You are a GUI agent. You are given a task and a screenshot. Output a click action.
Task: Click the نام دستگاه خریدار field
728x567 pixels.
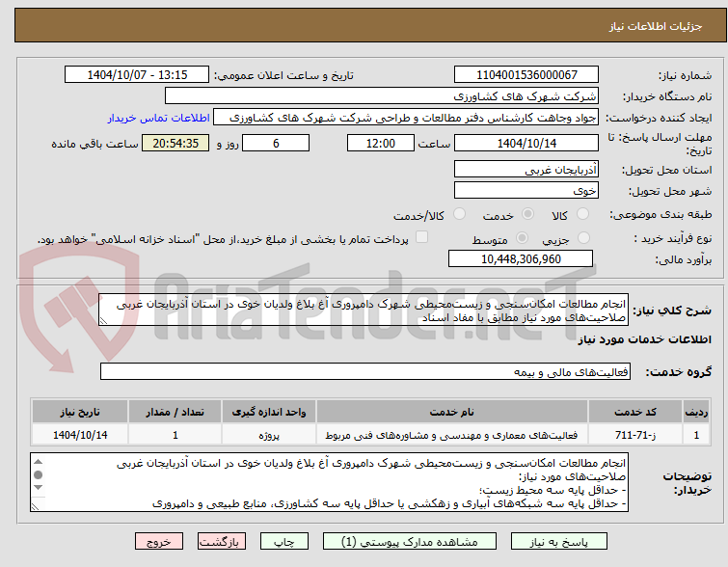pos(381,96)
